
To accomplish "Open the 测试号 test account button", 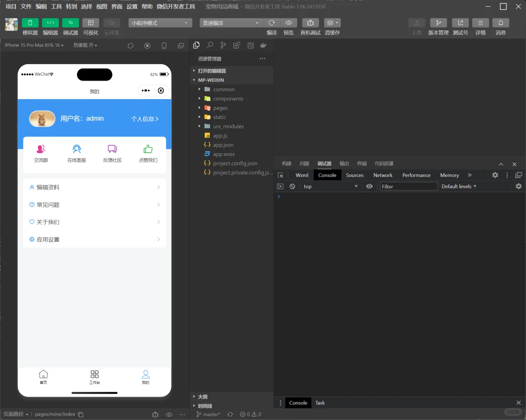I will 460,23.
